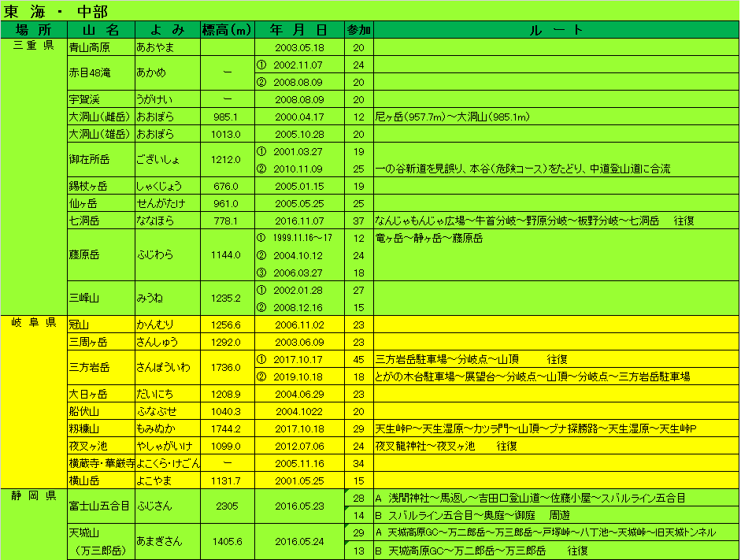The image size is (741, 560).
Task: Select the 場所 column header
Action: pos(34,30)
